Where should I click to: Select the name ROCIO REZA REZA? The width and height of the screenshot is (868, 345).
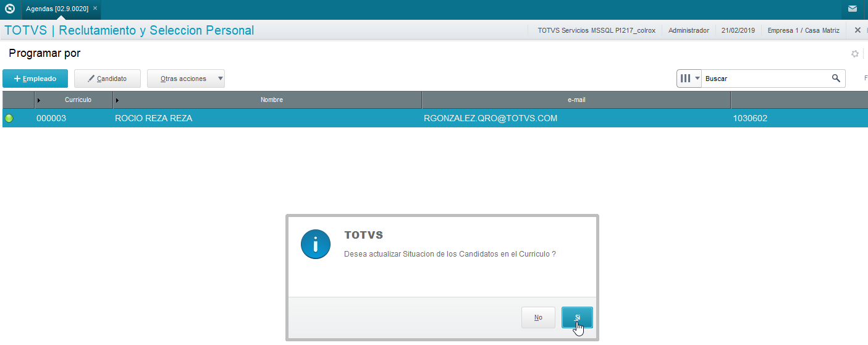click(154, 118)
